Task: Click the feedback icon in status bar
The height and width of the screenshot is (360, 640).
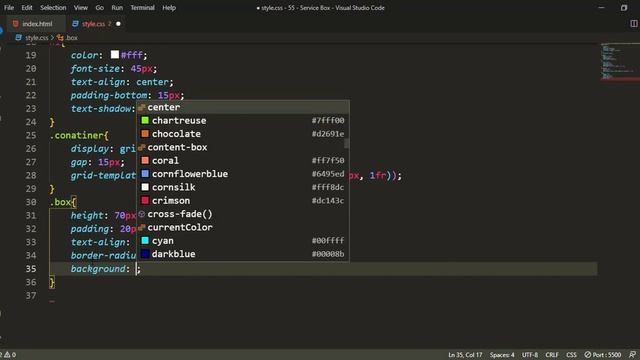Action: click(632, 355)
